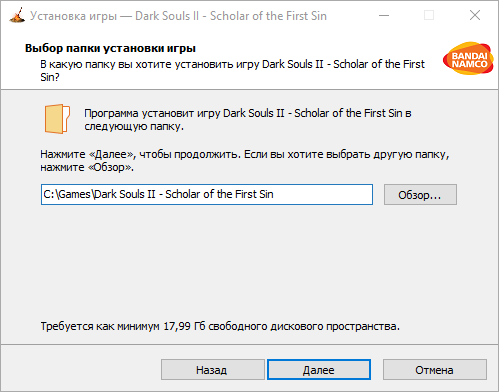Click the title bar text Установка игры
The image size is (499, 392).
coord(73,16)
